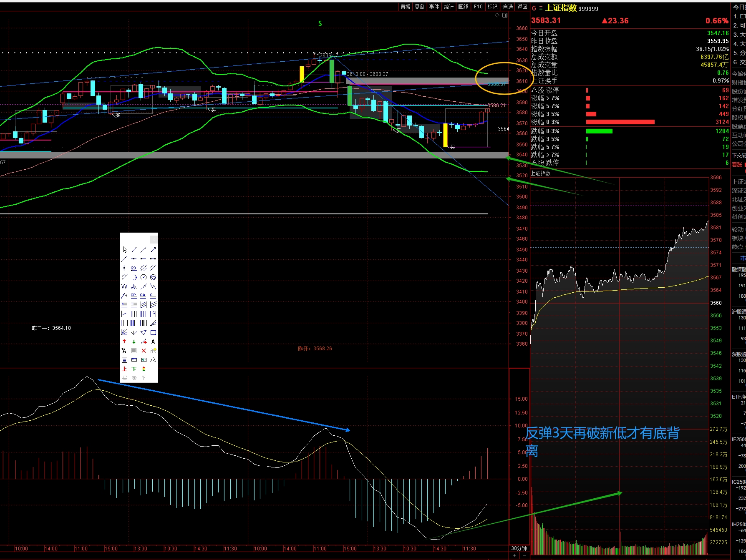Click the red G icon beside 上证指数

534,8
